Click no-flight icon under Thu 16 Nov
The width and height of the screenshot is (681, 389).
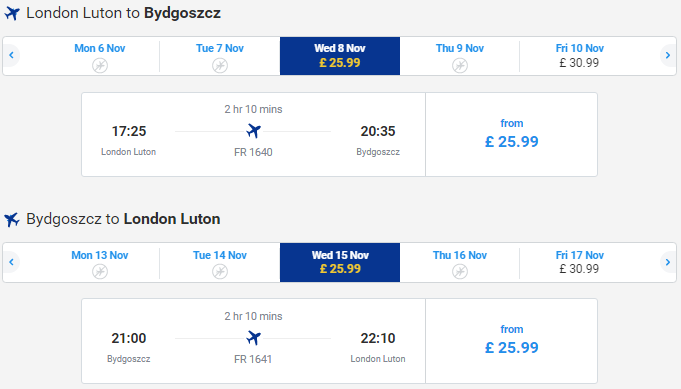tap(460, 271)
